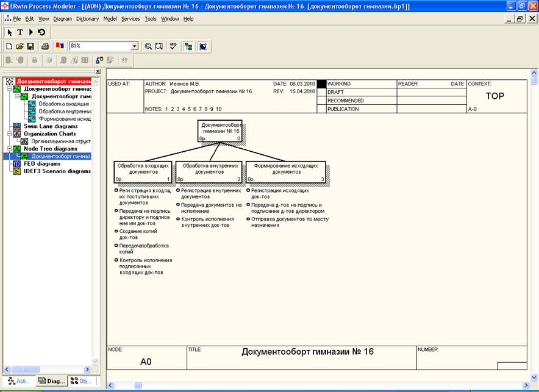539x392 pixels.
Task: Open the Help menu
Action: pyautogui.click(x=188, y=19)
